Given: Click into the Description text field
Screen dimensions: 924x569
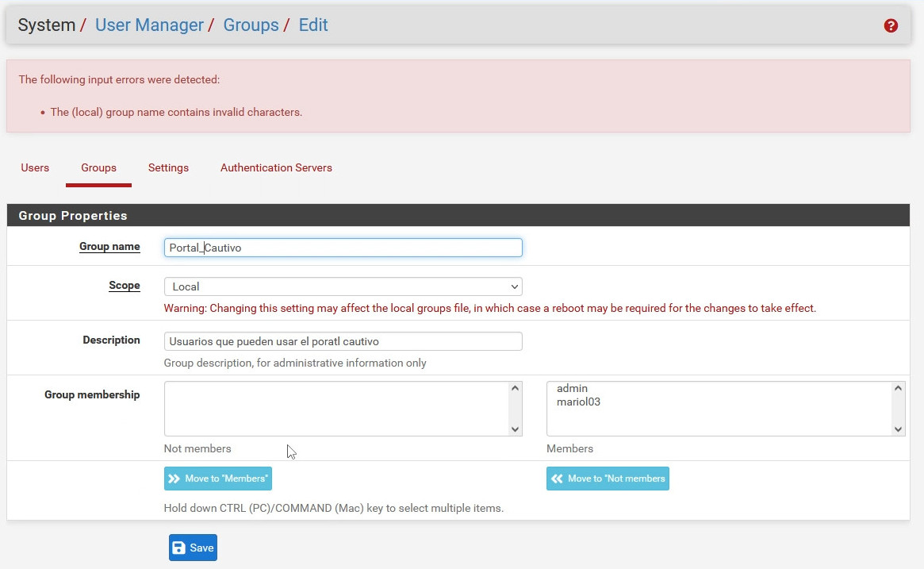Looking at the screenshot, I should (343, 341).
